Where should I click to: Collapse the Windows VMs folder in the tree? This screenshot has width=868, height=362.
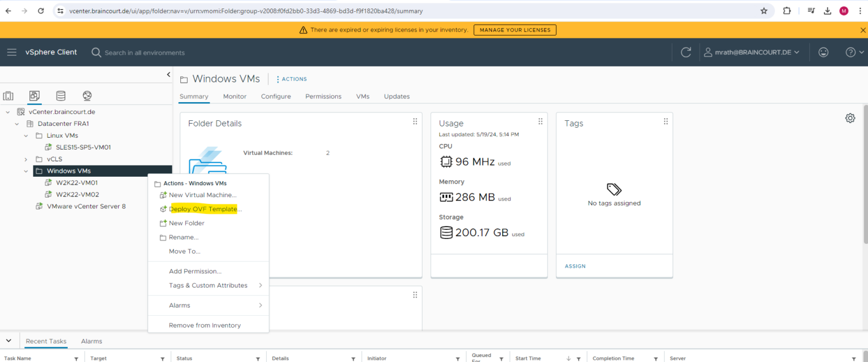[x=26, y=171]
